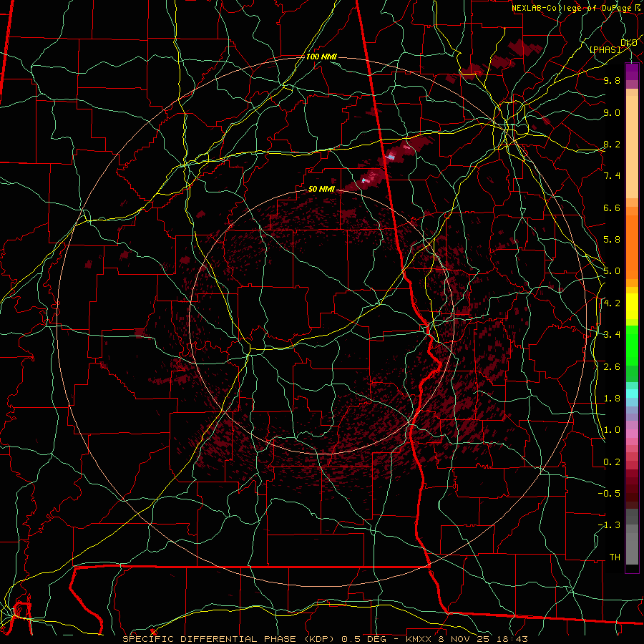
Task: Click the 8.2 scale value
Action: point(612,144)
